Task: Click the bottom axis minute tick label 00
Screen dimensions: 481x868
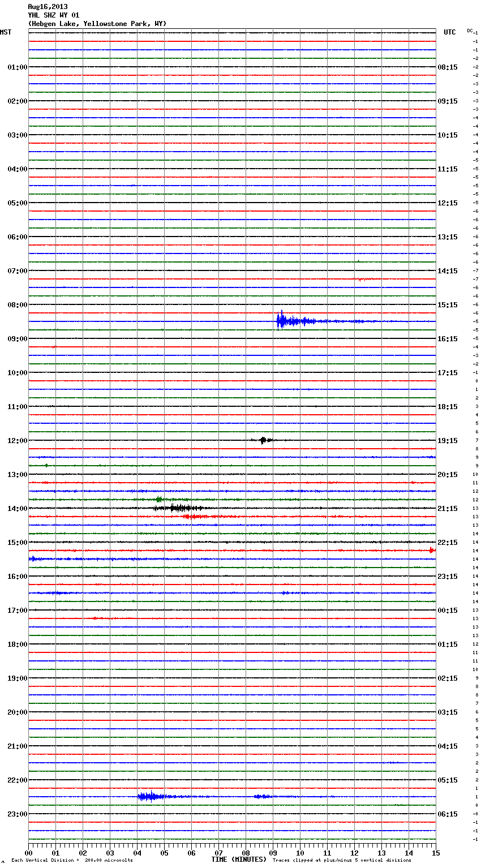Action: point(28,853)
